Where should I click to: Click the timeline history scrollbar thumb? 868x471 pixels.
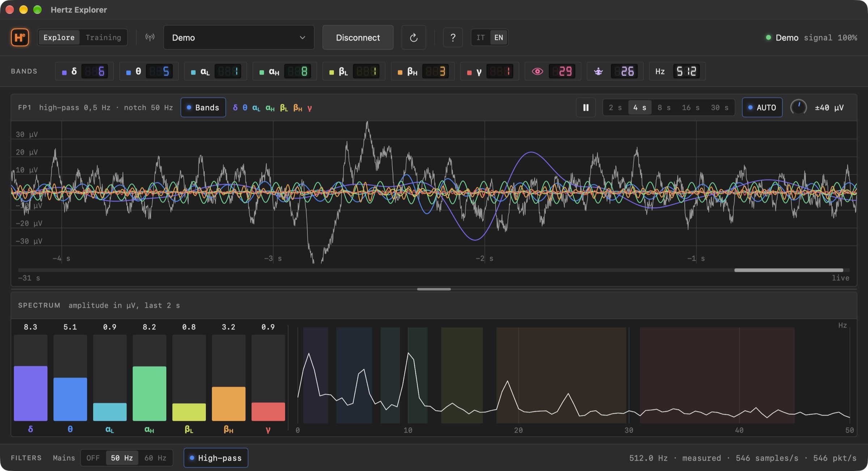(789, 270)
